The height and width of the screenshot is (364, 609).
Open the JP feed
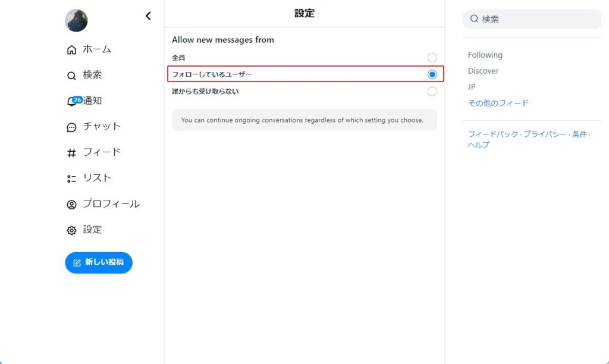(472, 87)
